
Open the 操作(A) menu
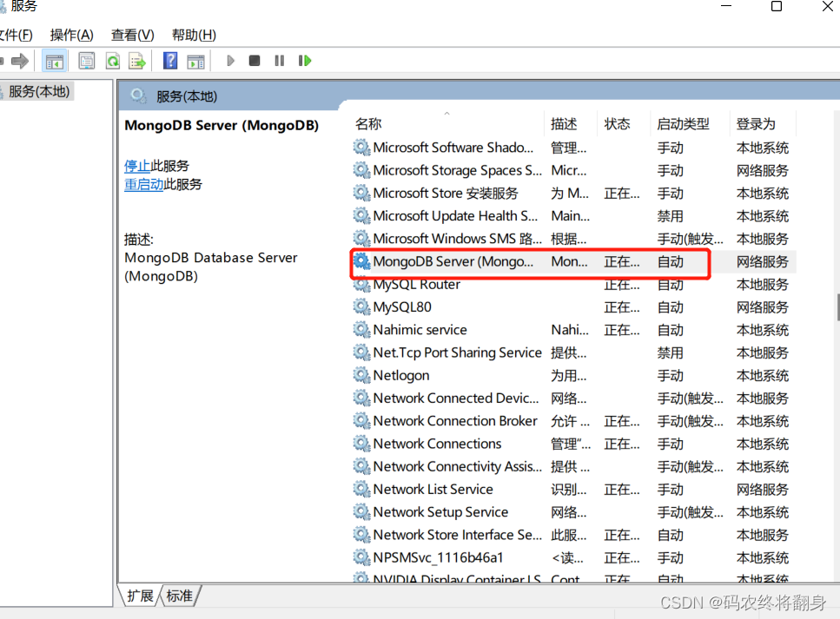click(x=72, y=36)
